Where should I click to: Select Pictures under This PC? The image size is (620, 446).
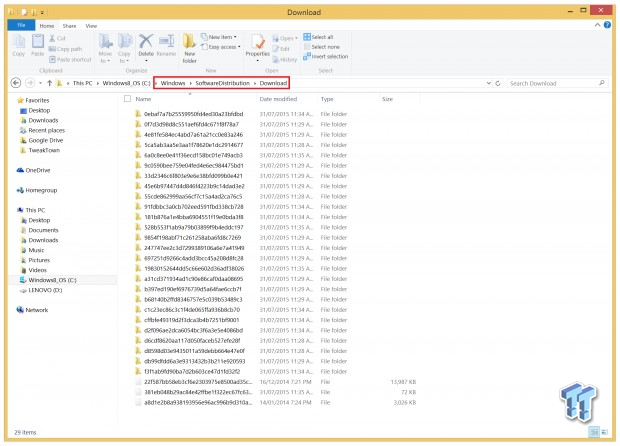click(x=35, y=260)
